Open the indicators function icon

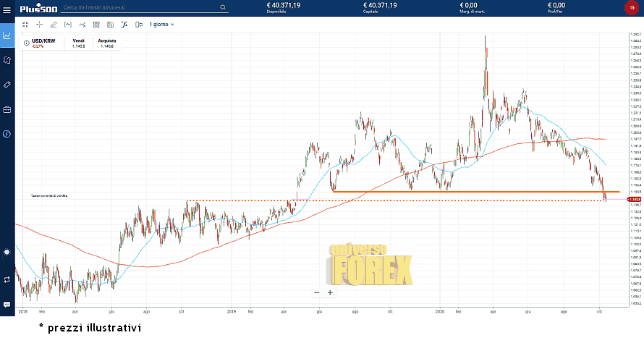(x=124, y=25)
